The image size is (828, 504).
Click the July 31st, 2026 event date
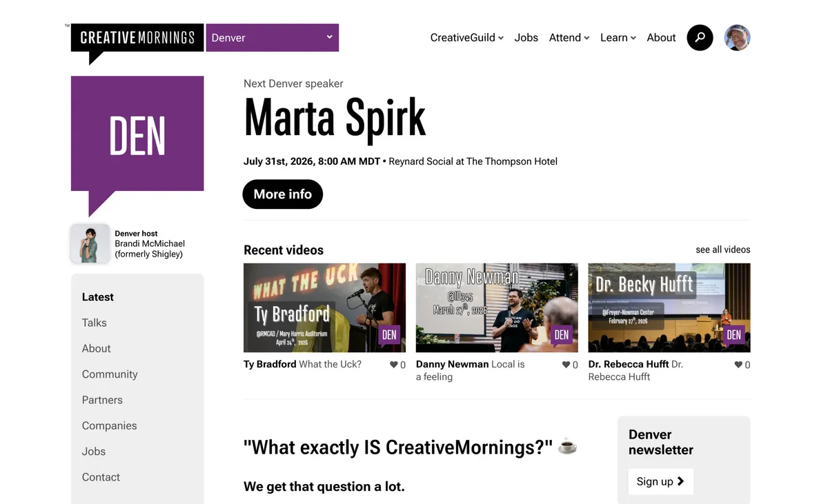(312, 161)
